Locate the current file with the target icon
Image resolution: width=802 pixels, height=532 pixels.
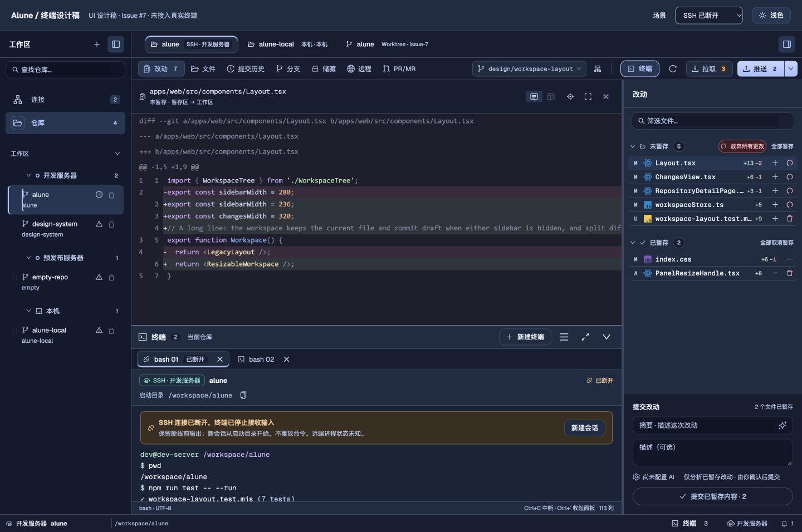(x=570, y=97)
